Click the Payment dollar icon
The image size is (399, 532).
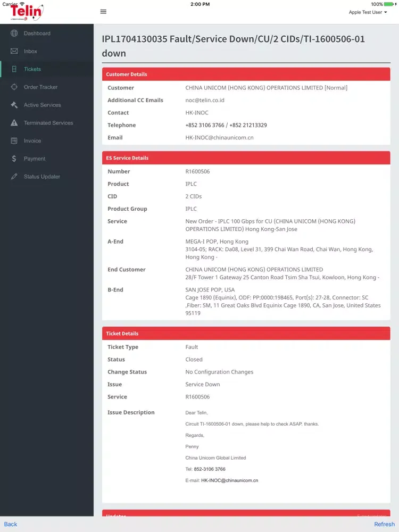[x=14, y=159]
